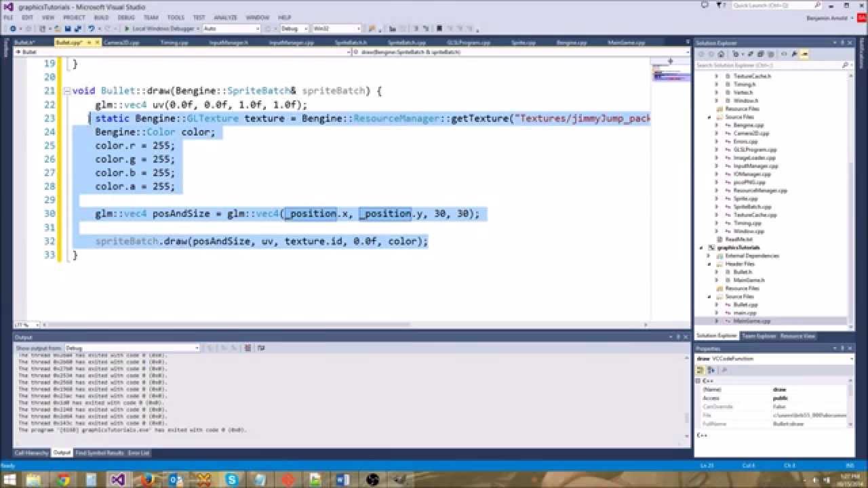
Task: Select MainGame.cpp in Solution Explorer
Action: (x=751, y=321)
